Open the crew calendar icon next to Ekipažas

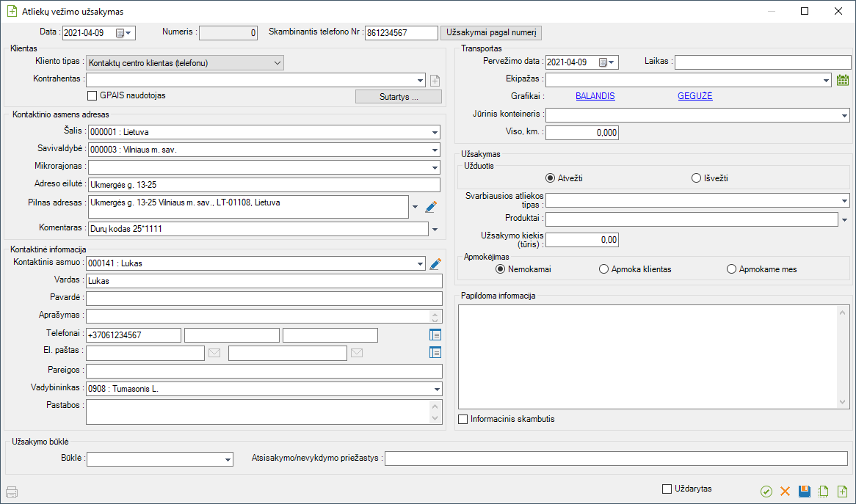tap(843, 80)
